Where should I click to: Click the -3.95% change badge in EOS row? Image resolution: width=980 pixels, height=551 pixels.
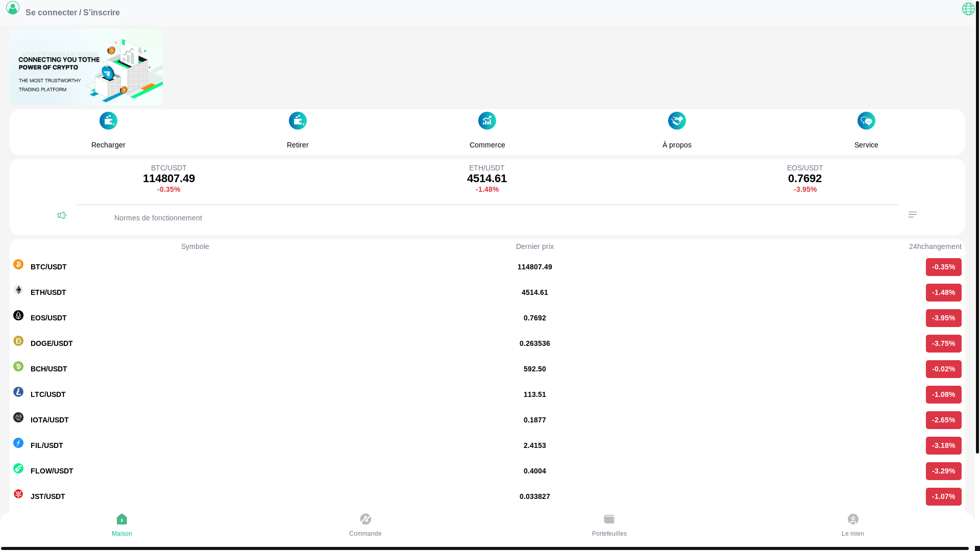(943, 318)
